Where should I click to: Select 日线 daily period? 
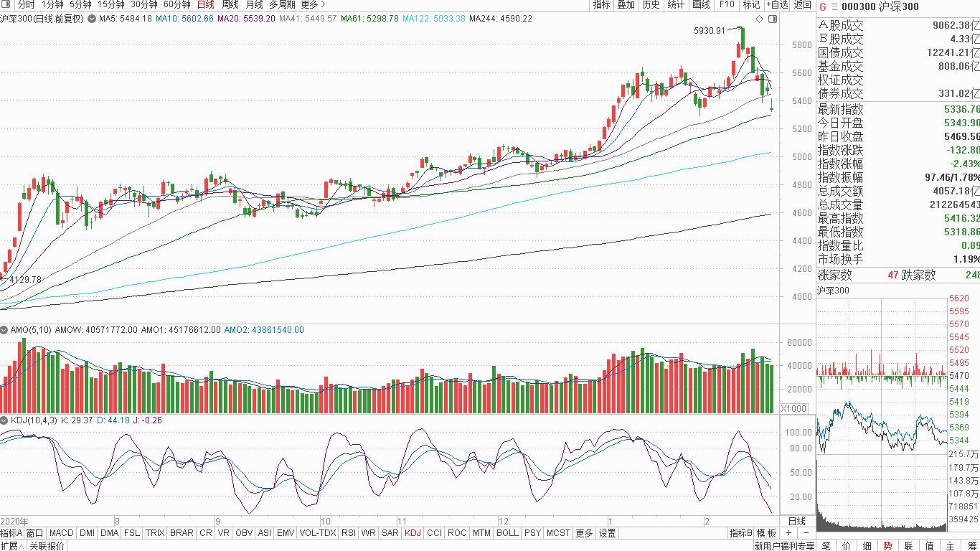(205, 5)
